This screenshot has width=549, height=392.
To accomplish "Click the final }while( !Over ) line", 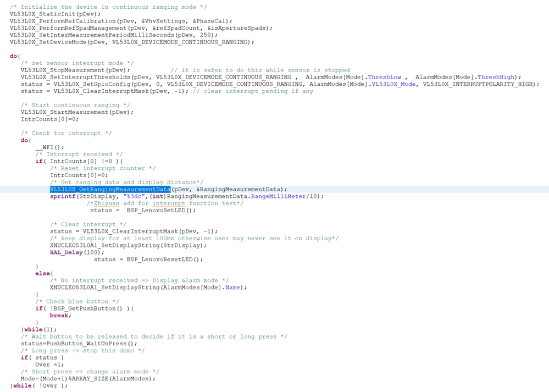I will pyautogui.click(x=38, y=385).
